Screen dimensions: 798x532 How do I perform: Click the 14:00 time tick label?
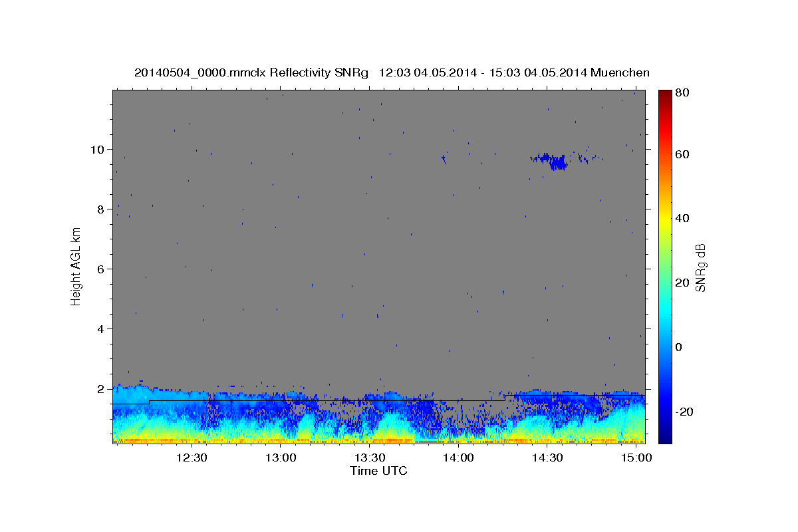tap(459, 458)
